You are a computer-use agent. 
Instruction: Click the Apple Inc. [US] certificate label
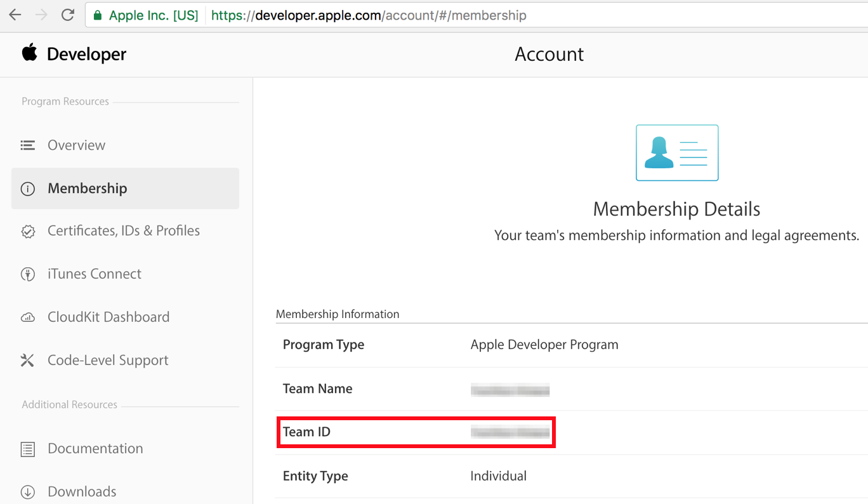point(154,15)
